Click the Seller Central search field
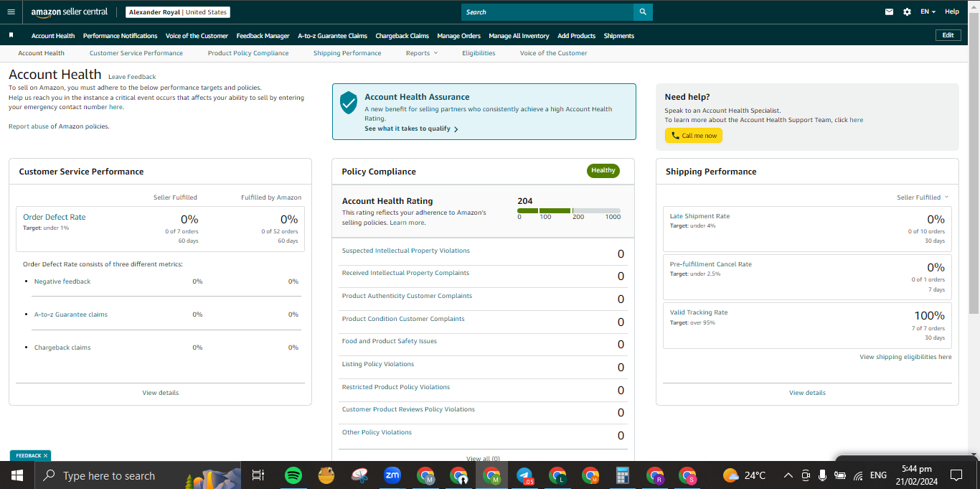The image size is (980, 489). [x=547, y=11]
